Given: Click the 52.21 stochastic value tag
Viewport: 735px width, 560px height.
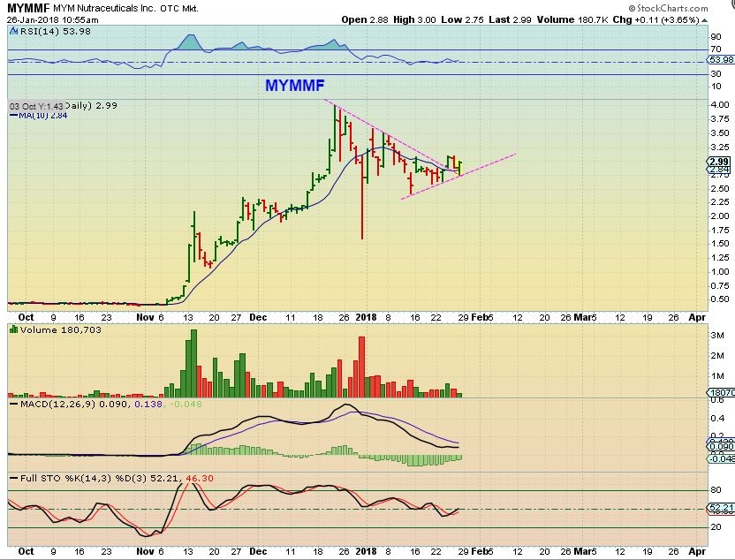Looking at the screenshot, I should (x=722, y=509).
